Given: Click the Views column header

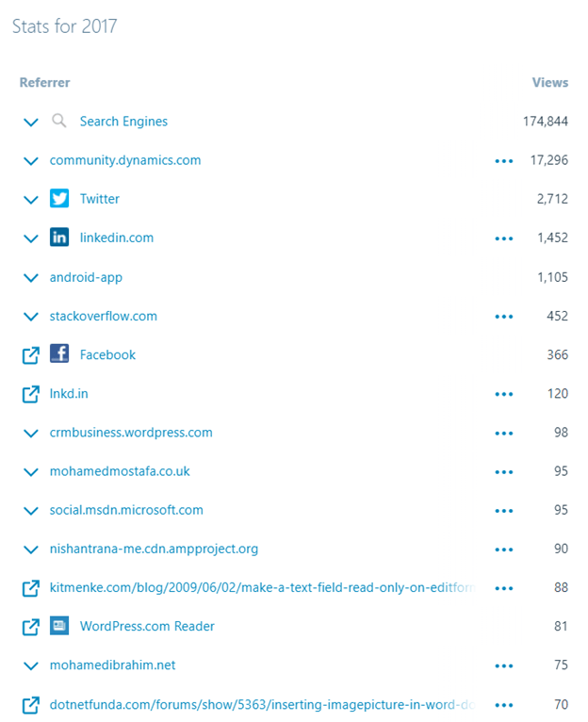Looking at the screenshot, I should click(550, 83).
